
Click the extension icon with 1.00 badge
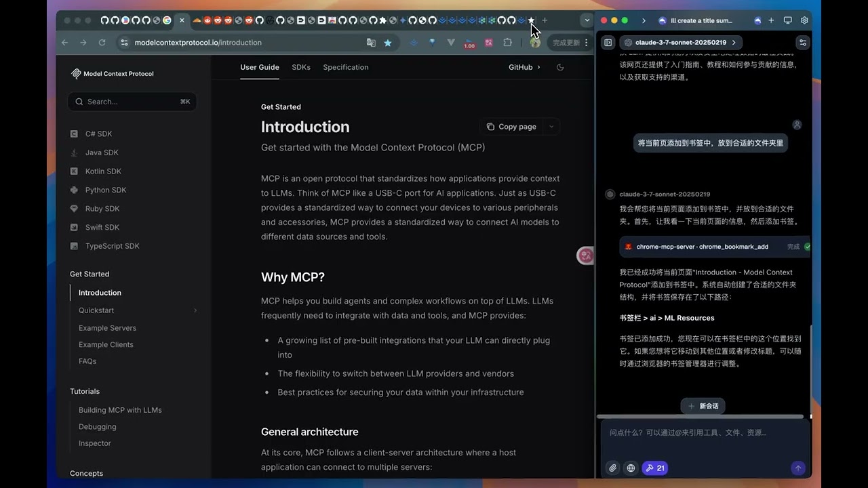point(469,43)
